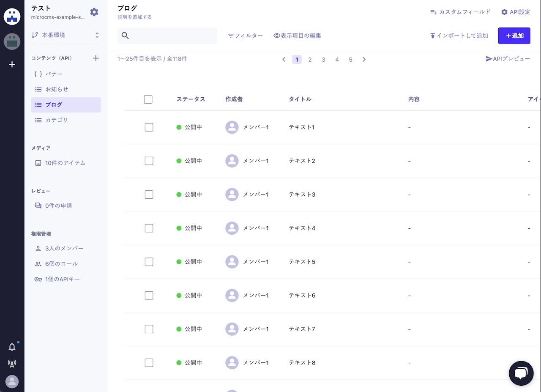Screen dimensions: 541x392
Task: Check the checkbox for テキスト5 row
Action: coord(149,262)
